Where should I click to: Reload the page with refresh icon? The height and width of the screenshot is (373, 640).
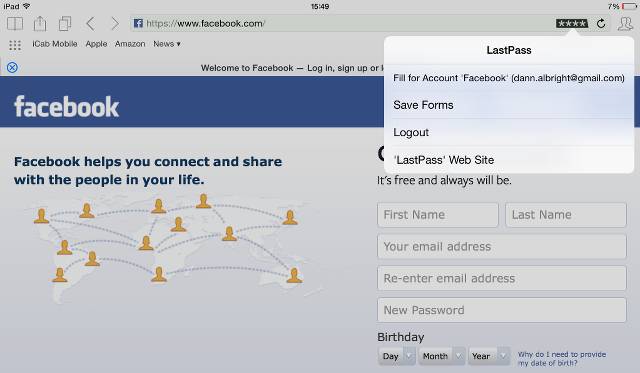pos(601,23)
